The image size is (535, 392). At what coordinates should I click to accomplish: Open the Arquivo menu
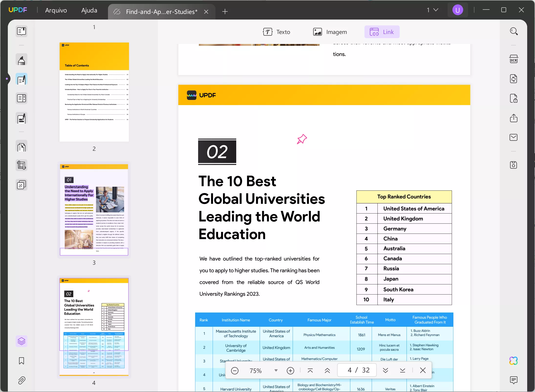pos(56,10)
